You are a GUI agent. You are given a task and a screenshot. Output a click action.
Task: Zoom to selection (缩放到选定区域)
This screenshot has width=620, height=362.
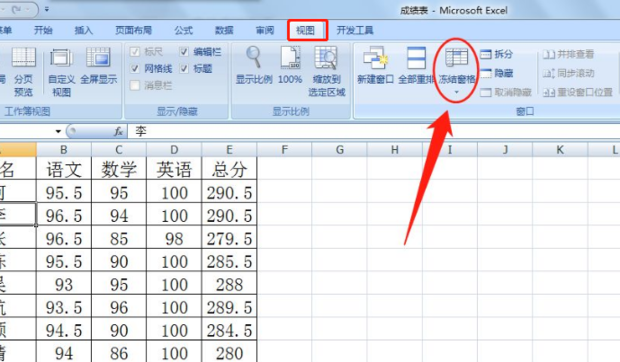tap(327, 71)
